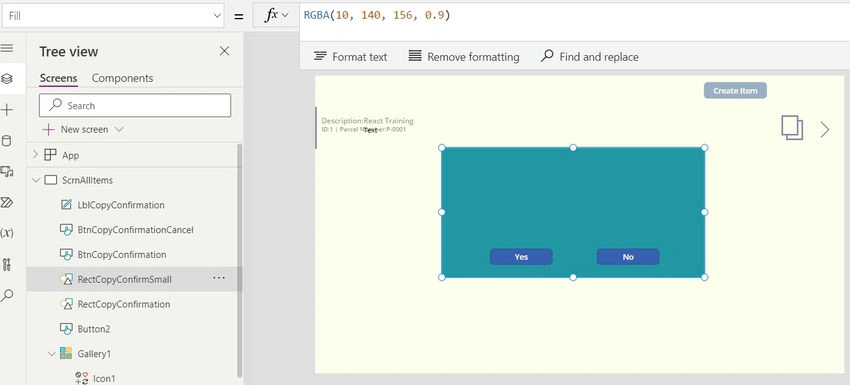Viewport: 850px width, 385px height.
Task: Click the Button2 control icon
Action: (66, 329)
